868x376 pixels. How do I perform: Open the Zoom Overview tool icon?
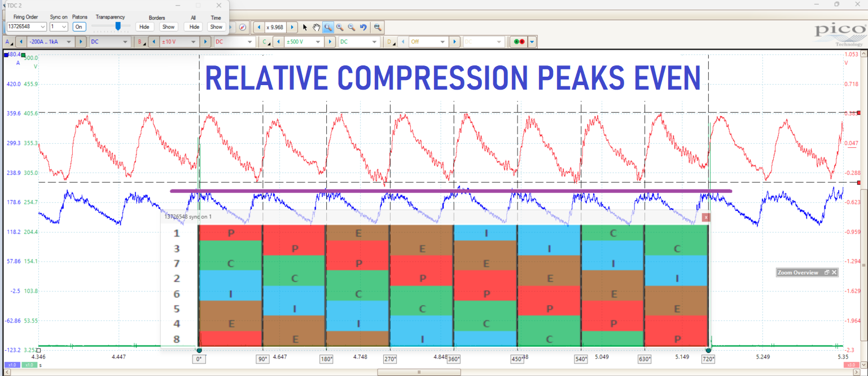click(378, 26)
